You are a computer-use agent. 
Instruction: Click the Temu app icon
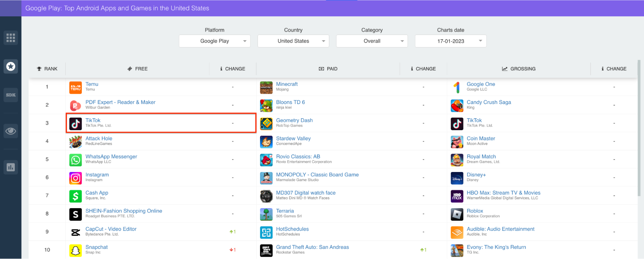pos(75,88)
